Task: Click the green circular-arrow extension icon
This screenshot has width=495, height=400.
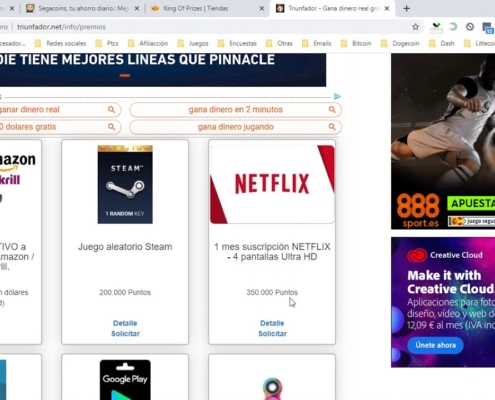Action: point(453,27)
